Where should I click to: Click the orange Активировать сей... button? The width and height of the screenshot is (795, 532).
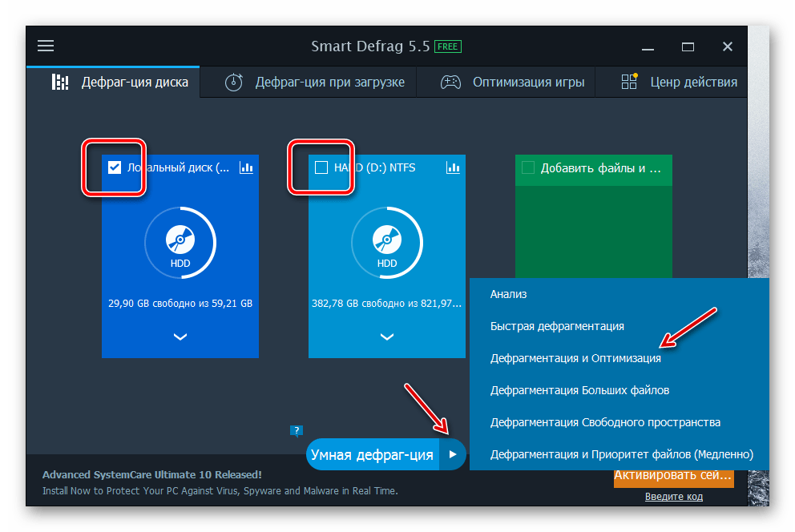[x=674, y=479]
